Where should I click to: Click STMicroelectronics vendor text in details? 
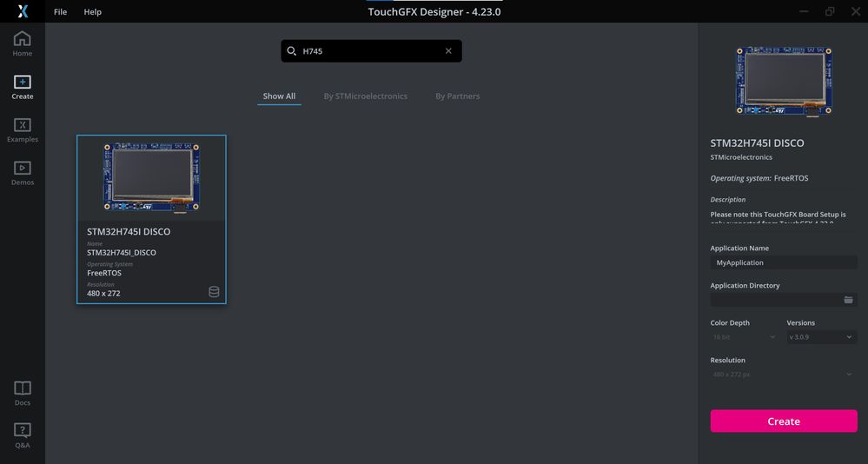(741, 157)
